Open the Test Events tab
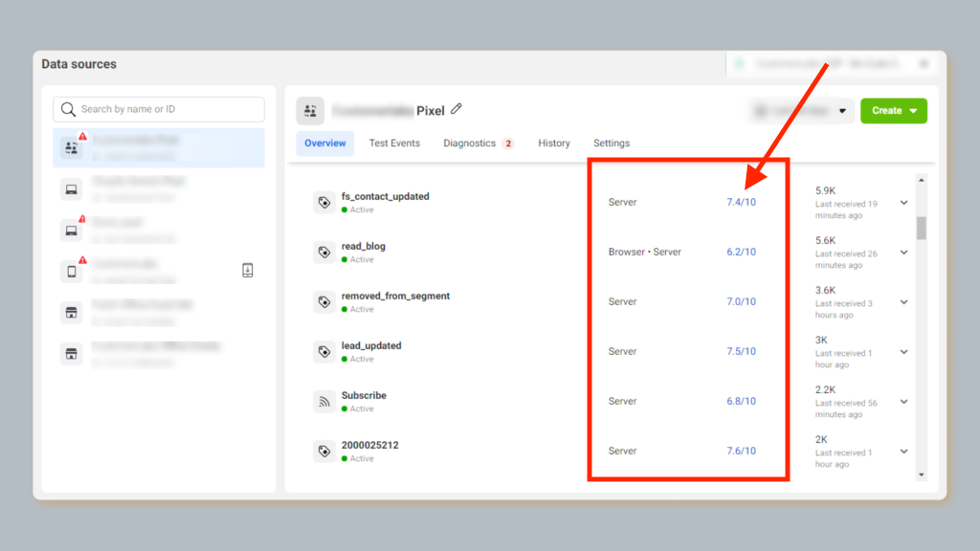Screen dimensions: 980x551 pyautogui.click(x=394, y=143)
